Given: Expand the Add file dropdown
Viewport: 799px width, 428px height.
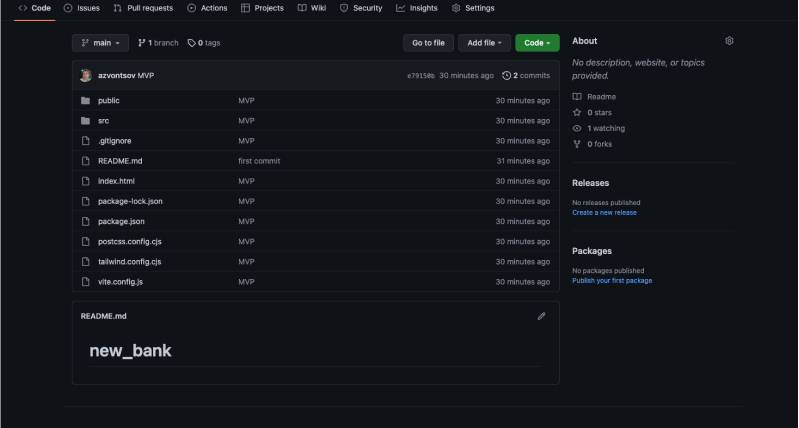Looking at the screenshot, I should point(484,43).
